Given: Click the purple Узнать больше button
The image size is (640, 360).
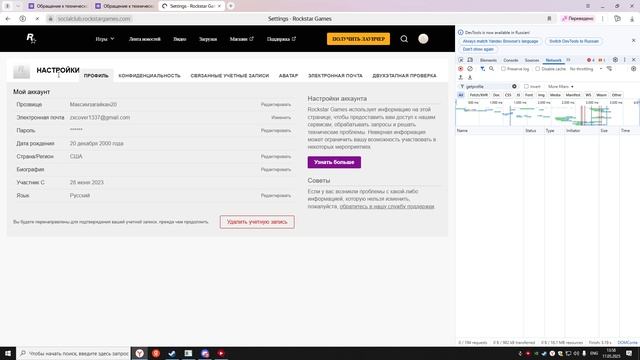Looking at the screenshot, I should click(334, 162).
